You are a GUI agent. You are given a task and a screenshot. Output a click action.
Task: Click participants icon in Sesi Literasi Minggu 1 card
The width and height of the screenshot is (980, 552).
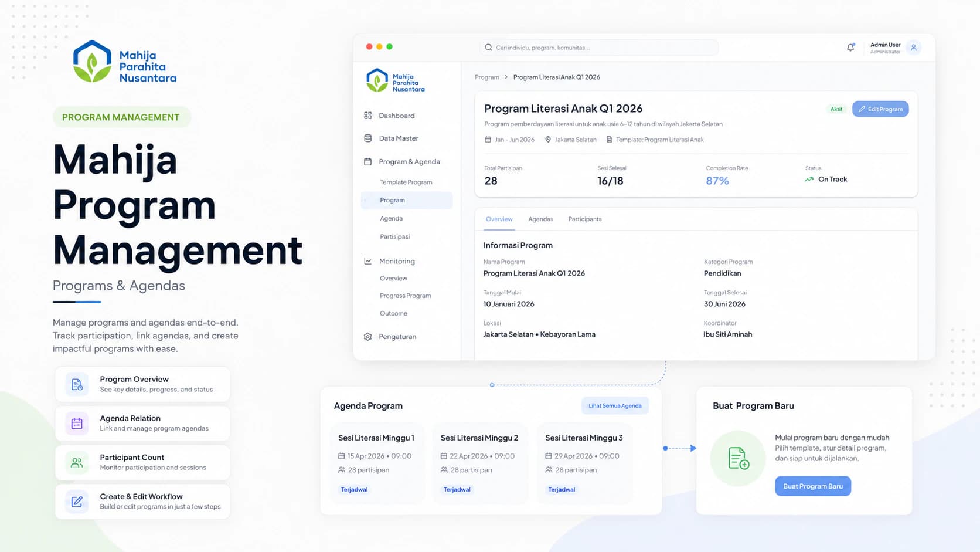(x=342, y=470)
